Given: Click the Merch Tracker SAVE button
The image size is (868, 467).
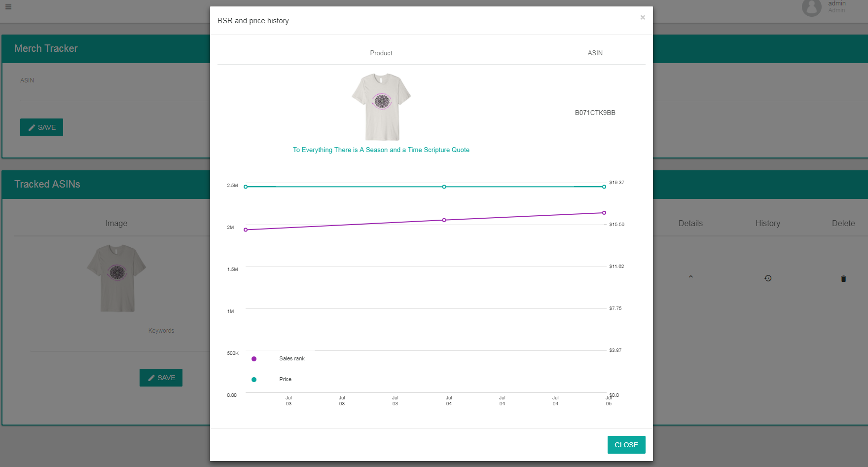Looking at the screenshot, I should pos(41,127).
